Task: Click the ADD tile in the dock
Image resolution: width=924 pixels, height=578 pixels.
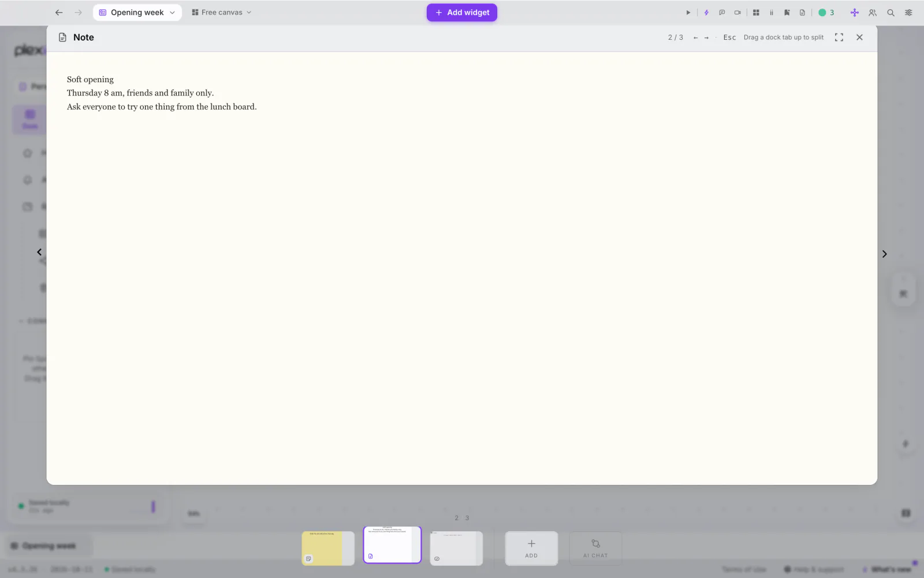Action: tap(531, 548)
